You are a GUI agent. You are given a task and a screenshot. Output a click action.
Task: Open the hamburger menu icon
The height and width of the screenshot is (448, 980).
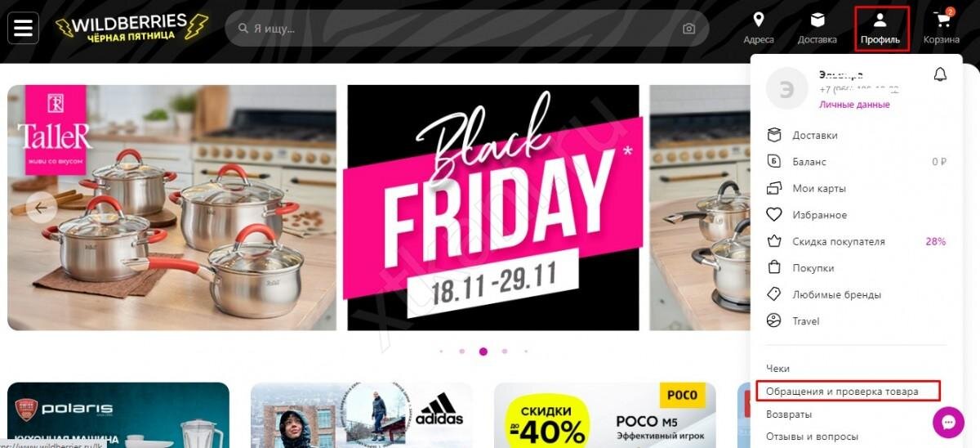[24, 29]
